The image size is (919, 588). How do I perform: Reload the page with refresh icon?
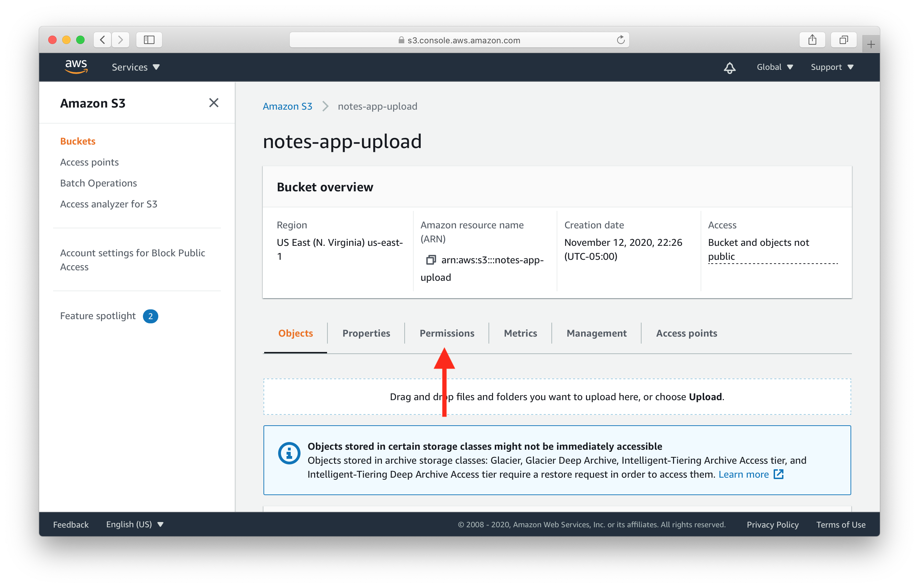click(620, 40)
